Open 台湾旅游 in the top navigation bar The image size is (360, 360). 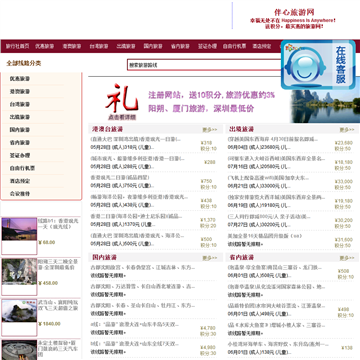[99, 46]
